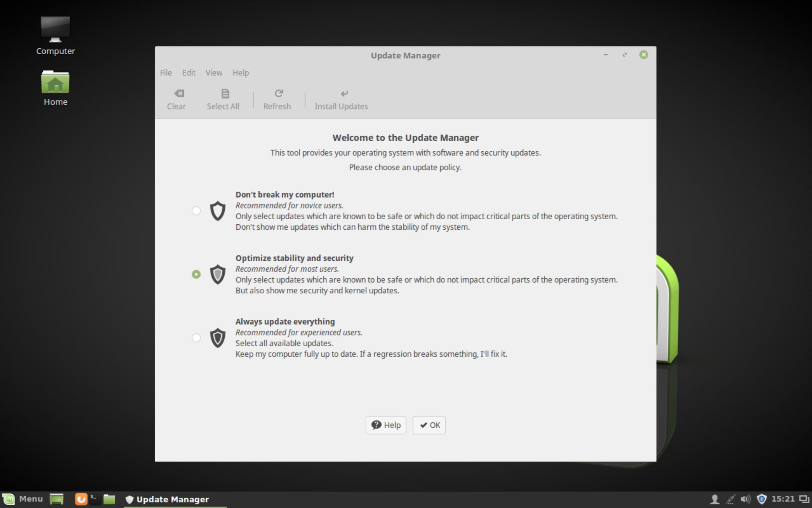The image size is (812, 508).
Task: Click the network icon in the system tray
Action: tap(730, 499)
